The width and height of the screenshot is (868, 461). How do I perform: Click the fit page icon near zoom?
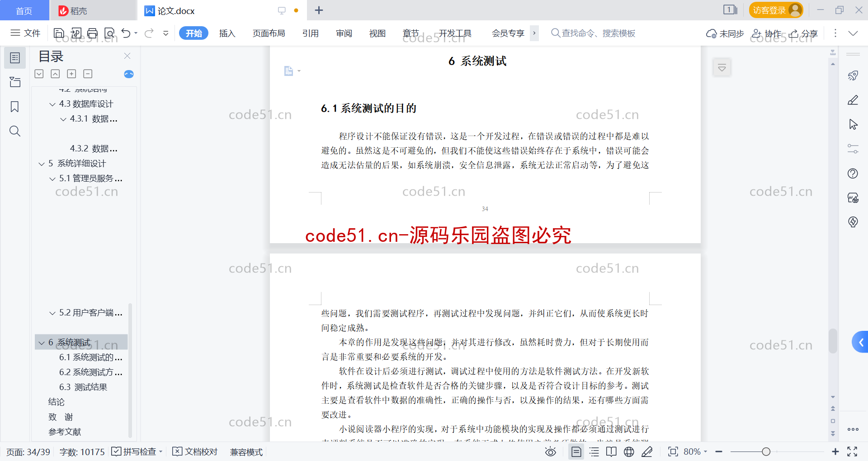tap(673, 452)
